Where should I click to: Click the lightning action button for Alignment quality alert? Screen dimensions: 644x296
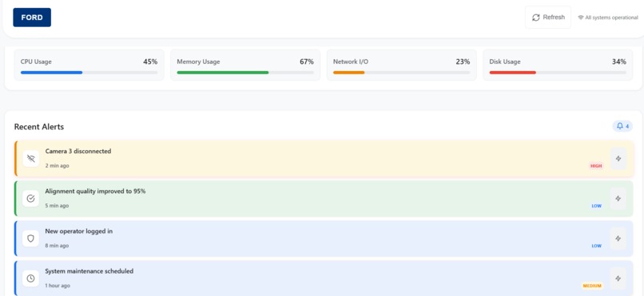618,199
